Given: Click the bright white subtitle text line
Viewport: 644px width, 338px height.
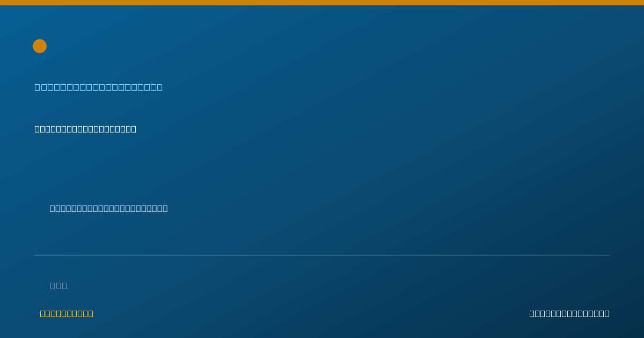Looking at the screenshot, I should [85, 129].
